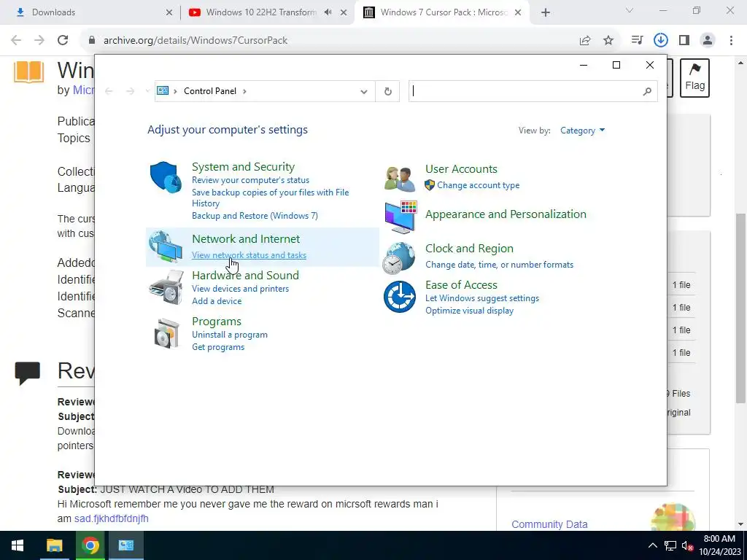Viewport: 747px width, 560px height.
Task: Open Chrome profile avatar
Action: tap(708, 41)
